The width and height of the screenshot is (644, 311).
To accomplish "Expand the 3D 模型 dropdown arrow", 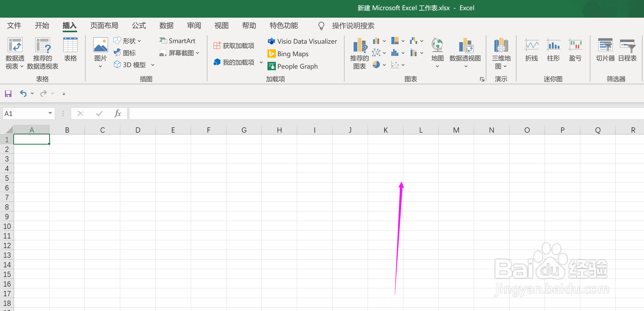I will click(153, 65).
